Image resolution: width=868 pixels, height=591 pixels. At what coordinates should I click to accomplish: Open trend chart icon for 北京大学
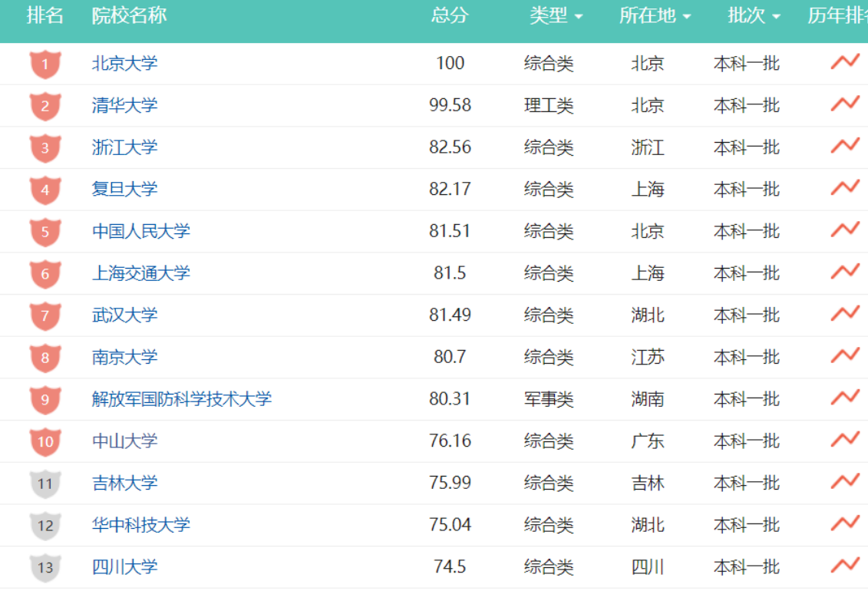845,61
